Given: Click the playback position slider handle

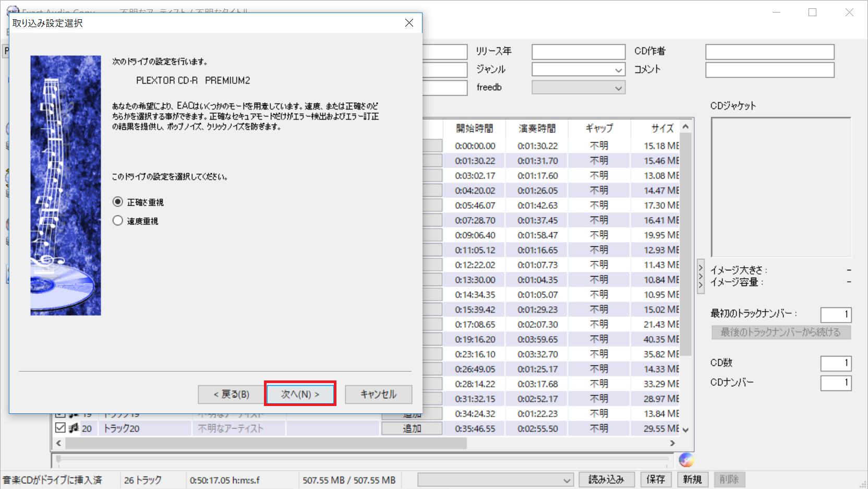Looking at the screenshot, I should (58, 459).
